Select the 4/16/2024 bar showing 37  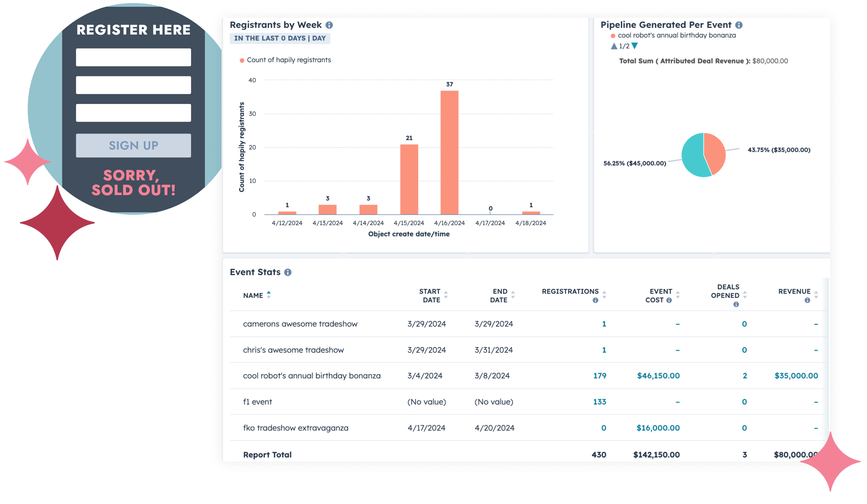tap(450, 153)
